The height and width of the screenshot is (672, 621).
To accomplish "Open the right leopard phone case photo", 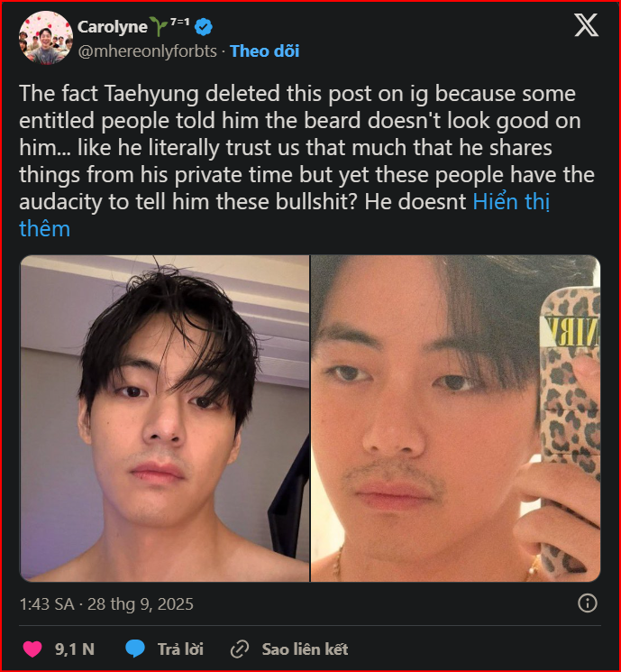I will pyautogui.click(x=455, y=419).
